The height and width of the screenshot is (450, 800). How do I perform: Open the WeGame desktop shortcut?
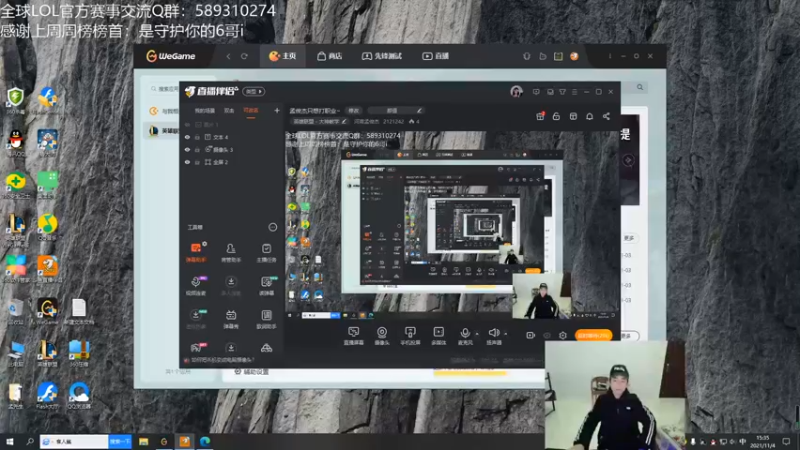coord(47,311)
